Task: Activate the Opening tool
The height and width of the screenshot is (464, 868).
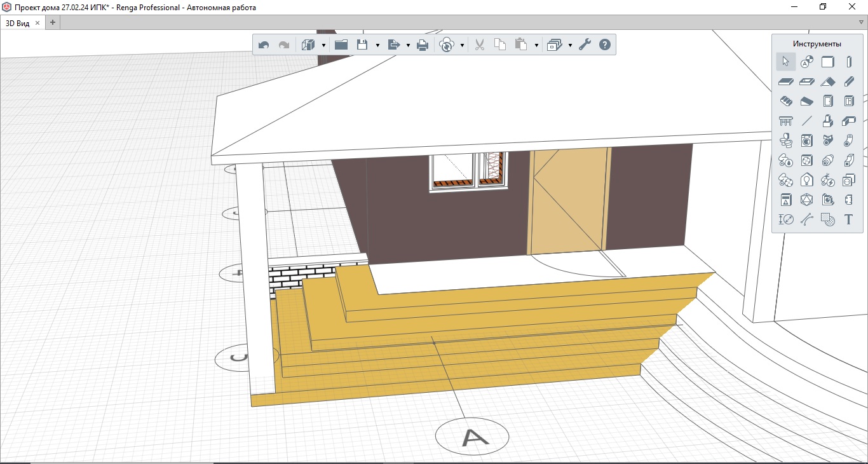Action: click(x=806, y=81)
